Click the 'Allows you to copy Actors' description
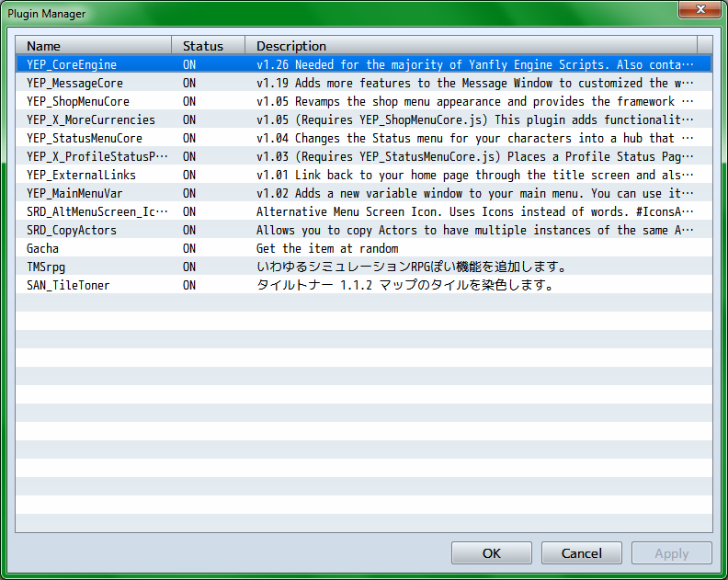This screenshot has width=728, height=580. 475,230
